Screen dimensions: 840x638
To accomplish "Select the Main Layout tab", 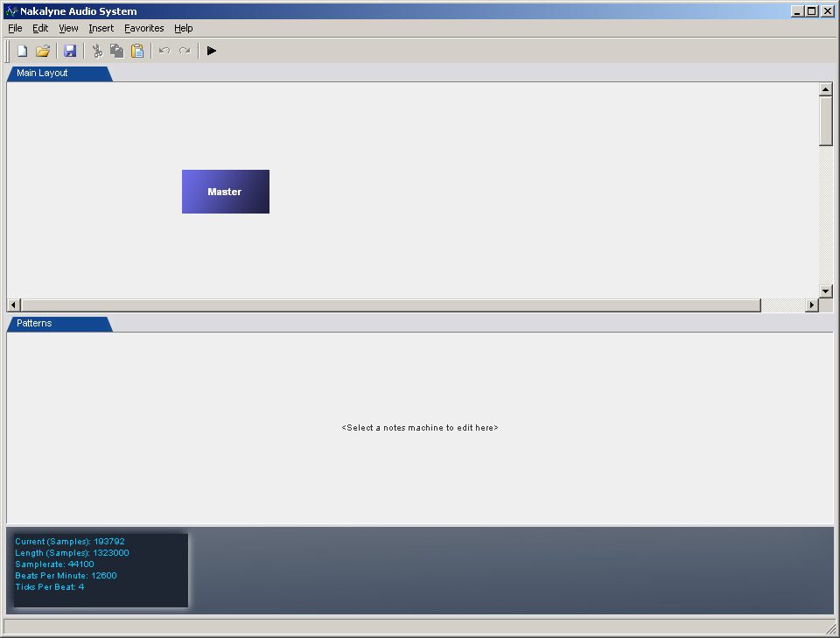I will point(59,74).
